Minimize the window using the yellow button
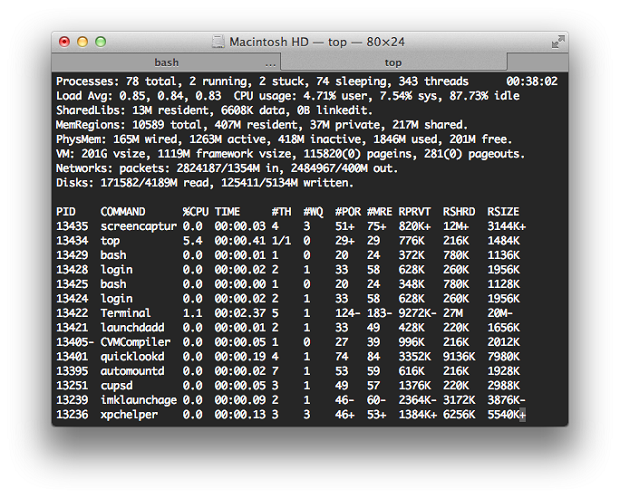620x498 pixels. (82, 42)
